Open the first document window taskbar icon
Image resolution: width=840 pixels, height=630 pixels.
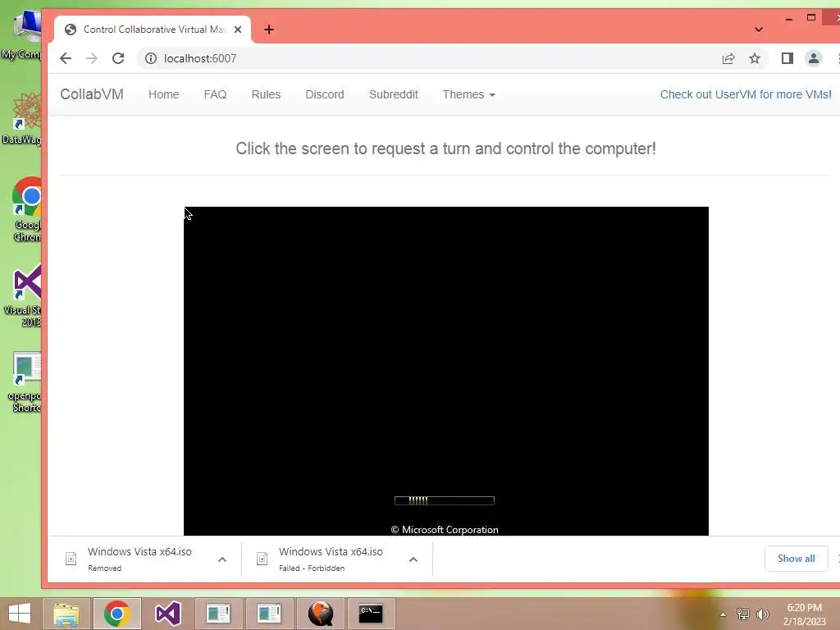click(218, 614)
